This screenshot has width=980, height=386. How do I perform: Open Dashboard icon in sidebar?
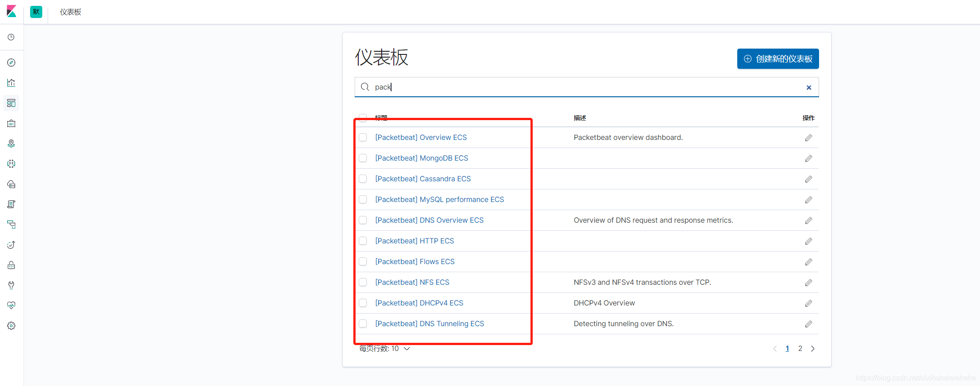11,103
